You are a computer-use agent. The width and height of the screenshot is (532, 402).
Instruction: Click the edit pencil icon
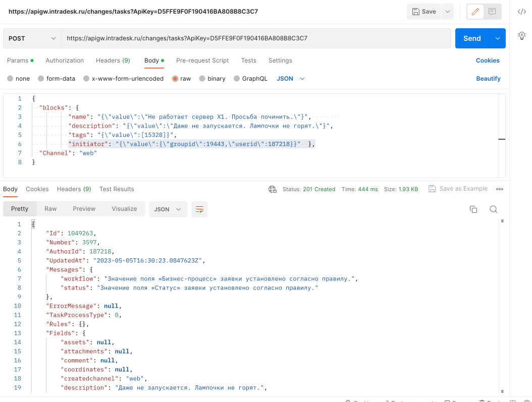point(475,12)
